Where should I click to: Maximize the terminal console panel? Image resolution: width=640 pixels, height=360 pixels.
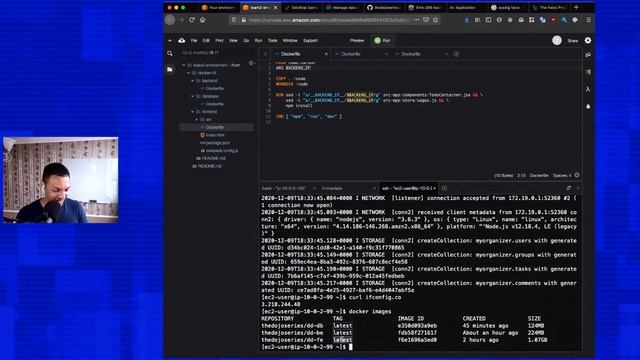pyautogui.click(x=569, y=188)
